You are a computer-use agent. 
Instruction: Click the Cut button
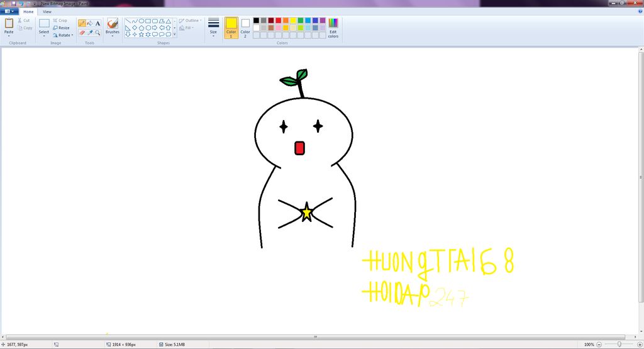23,21
